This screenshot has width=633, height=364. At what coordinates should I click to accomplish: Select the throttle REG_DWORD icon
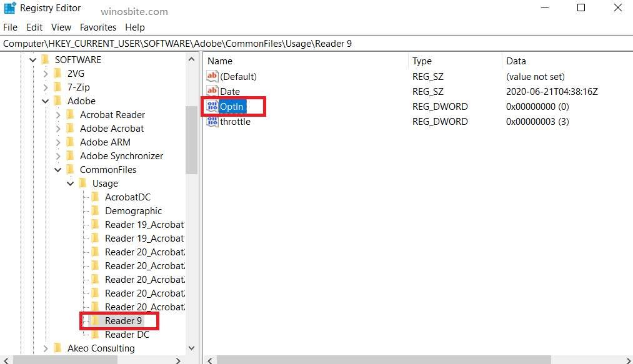point(213,121)
